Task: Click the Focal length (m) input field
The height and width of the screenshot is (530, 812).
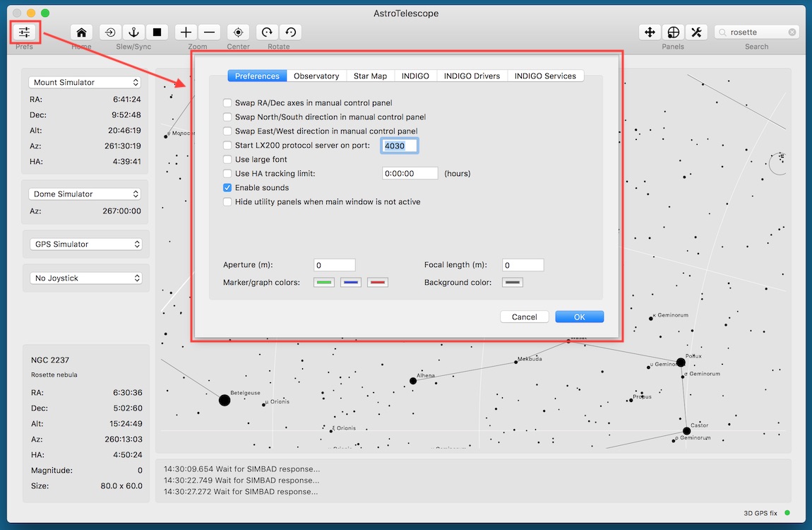Action: point(523,265)
